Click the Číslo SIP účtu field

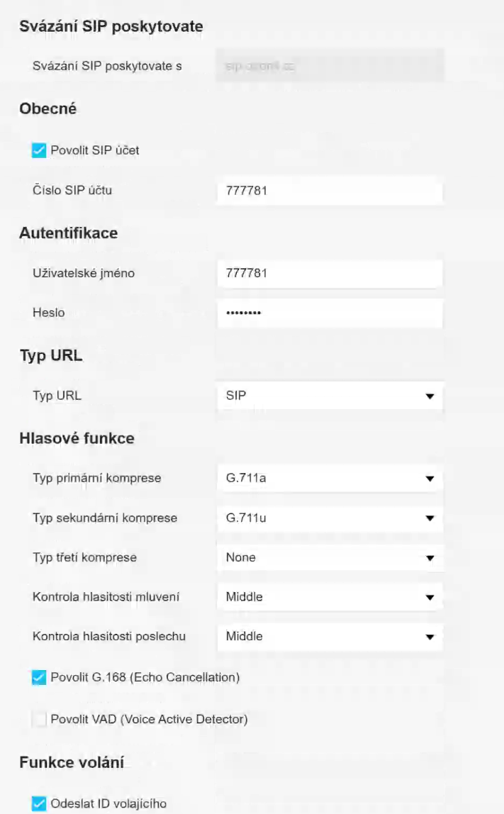329,191
